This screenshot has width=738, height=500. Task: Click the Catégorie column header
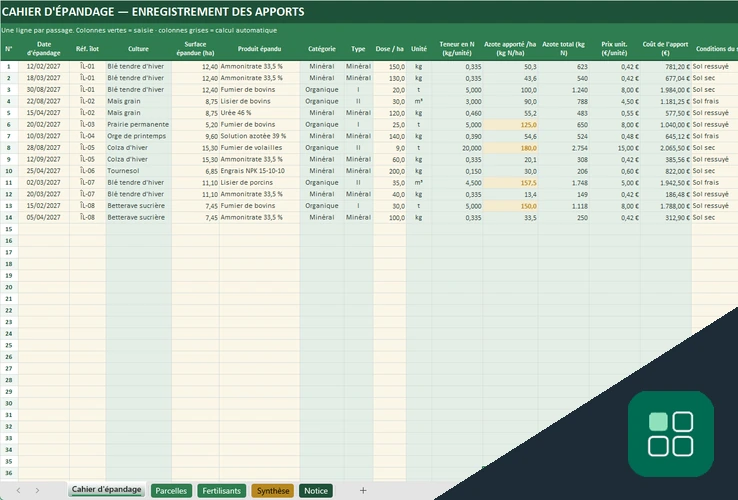tap(322, 48)
